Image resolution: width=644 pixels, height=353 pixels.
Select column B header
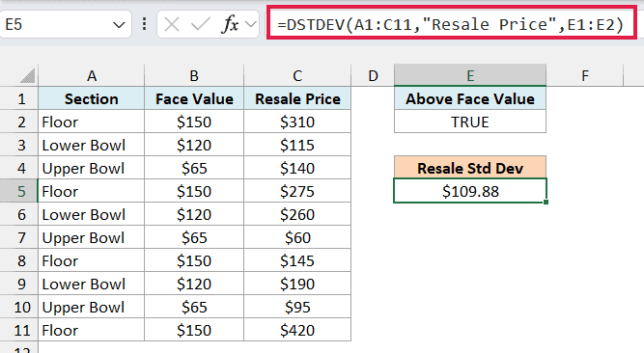(194, 75)
